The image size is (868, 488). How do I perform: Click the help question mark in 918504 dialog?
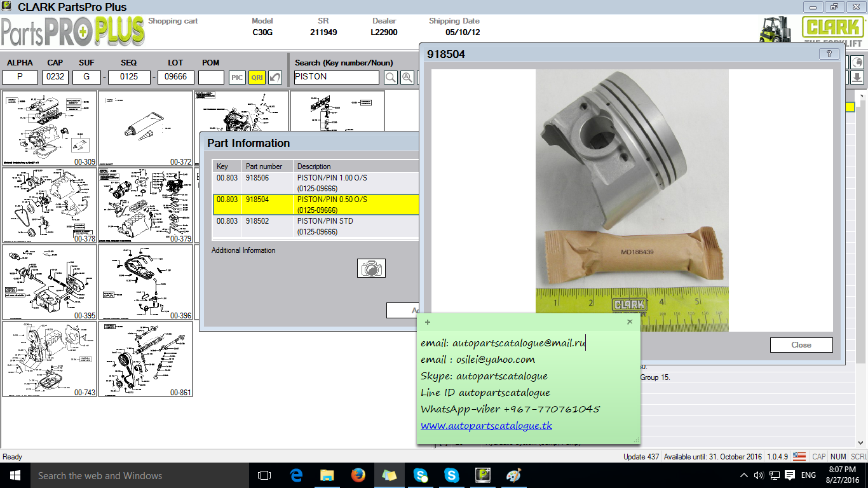click(x=829, y=54)
